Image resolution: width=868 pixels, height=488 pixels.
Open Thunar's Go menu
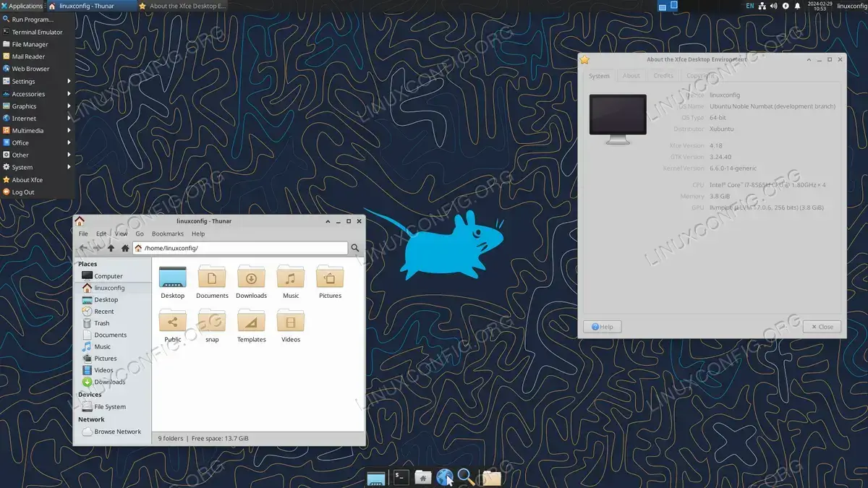pos(140,234)
